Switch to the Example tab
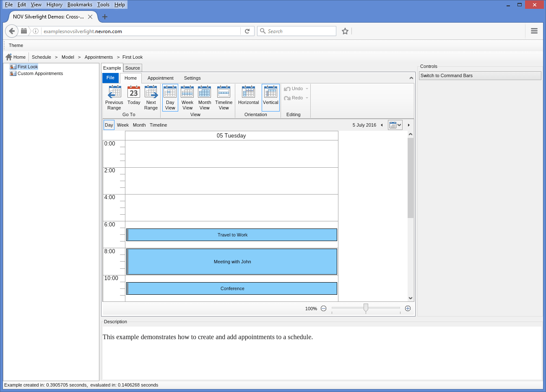Image resolution: width=546 pixels, height=392 pixels. coord(112,68)
